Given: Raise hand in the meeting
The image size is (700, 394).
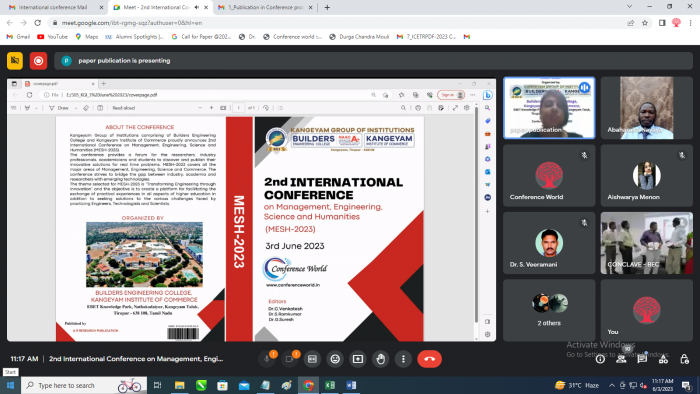Looking at the screenshot, I should [x=380, y=359].
